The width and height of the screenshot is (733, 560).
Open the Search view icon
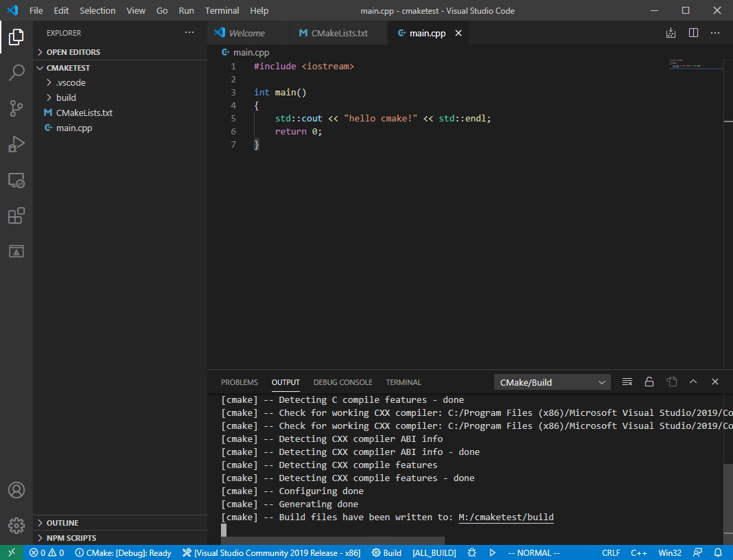pyautogui.click(x=16, y=73)
